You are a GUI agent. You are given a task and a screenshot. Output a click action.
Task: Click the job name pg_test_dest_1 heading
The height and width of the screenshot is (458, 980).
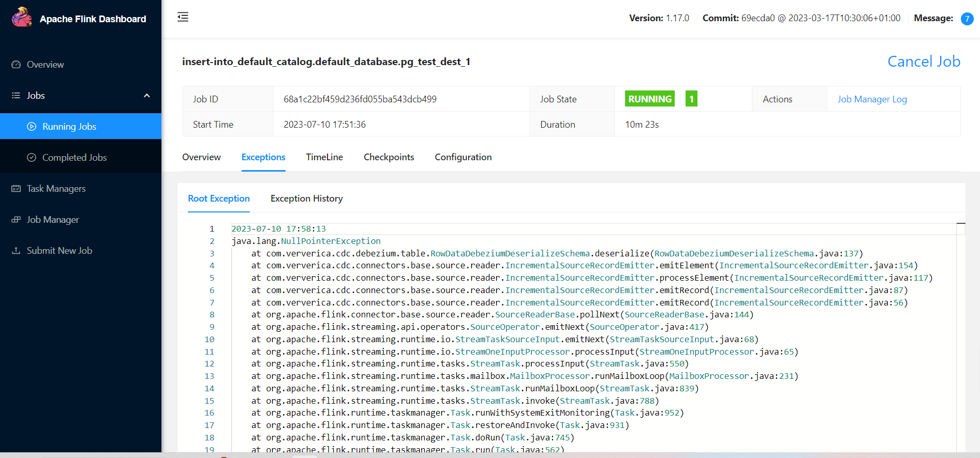click(x=326, y=62)
